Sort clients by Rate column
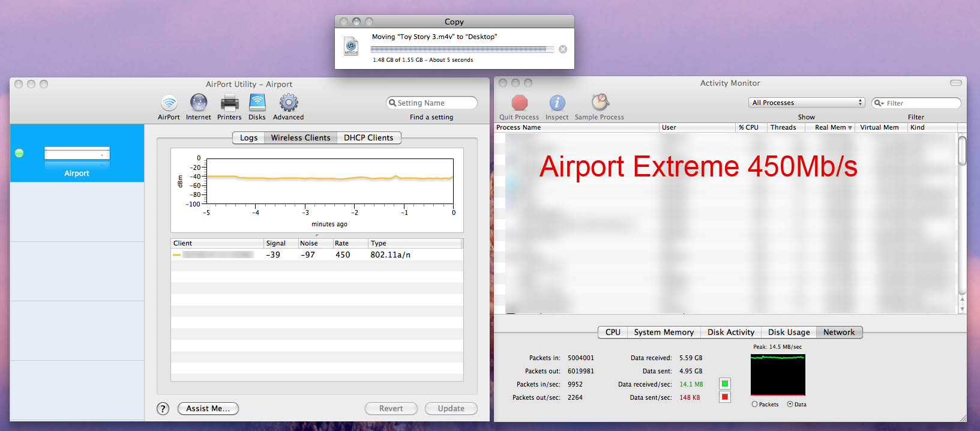Viewport: 980px width, 431px height. coord(350,243)
